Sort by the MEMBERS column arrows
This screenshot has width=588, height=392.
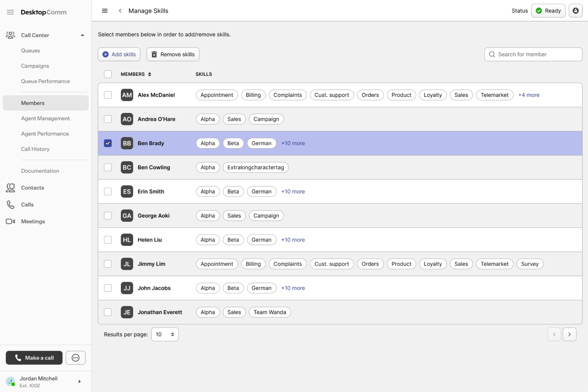click(x=149, y=74)
